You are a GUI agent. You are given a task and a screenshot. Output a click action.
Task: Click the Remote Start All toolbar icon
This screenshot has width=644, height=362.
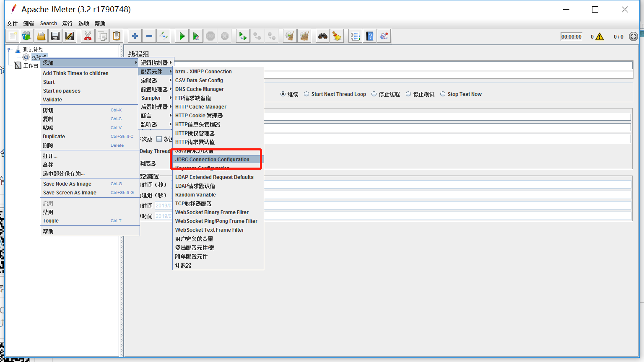[243, 36]
